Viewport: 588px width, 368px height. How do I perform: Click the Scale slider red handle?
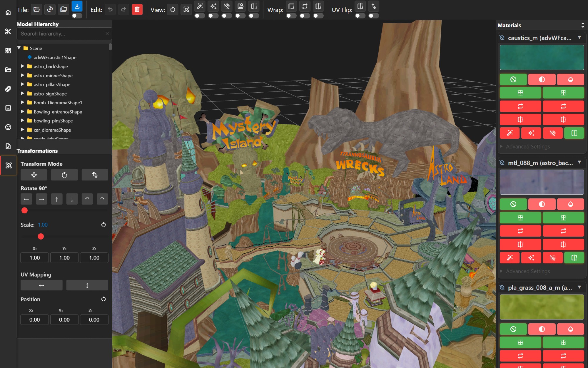click(x=41, y=236)
